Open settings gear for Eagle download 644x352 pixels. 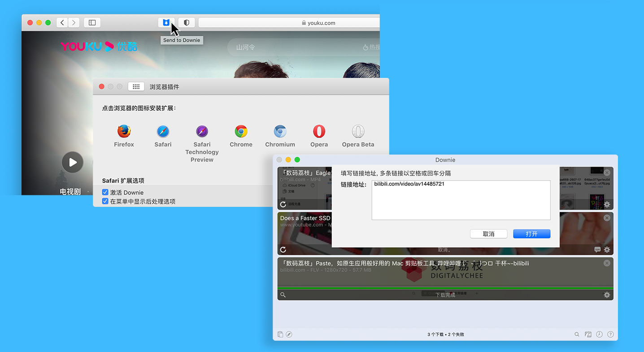(x=607, y=205)
